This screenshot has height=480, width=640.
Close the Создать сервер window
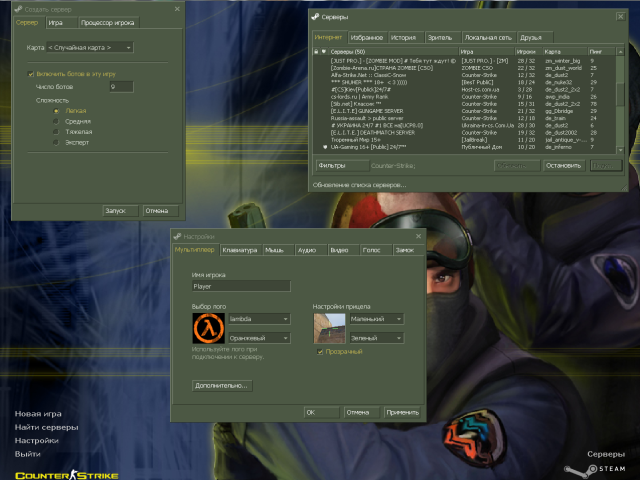tap(177, 9)
